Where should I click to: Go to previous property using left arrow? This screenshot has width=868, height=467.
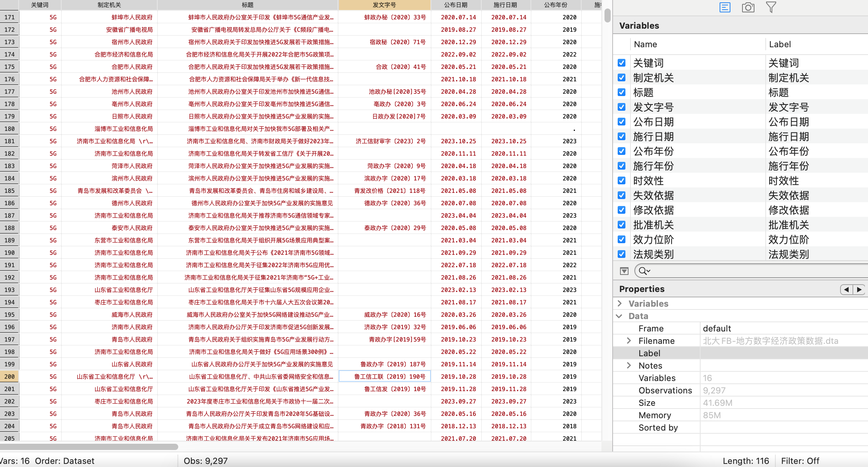pos(847,289)
